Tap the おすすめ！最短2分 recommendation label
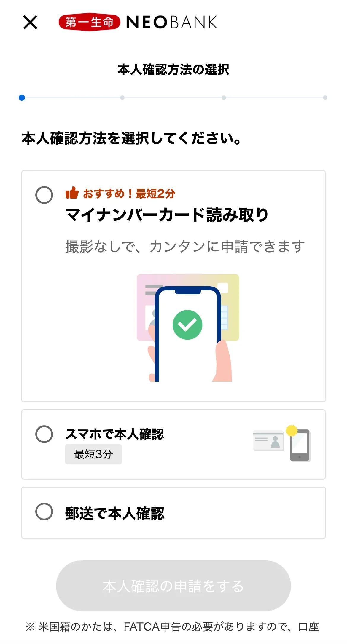The image size is (347, 644). coord(129,194)
